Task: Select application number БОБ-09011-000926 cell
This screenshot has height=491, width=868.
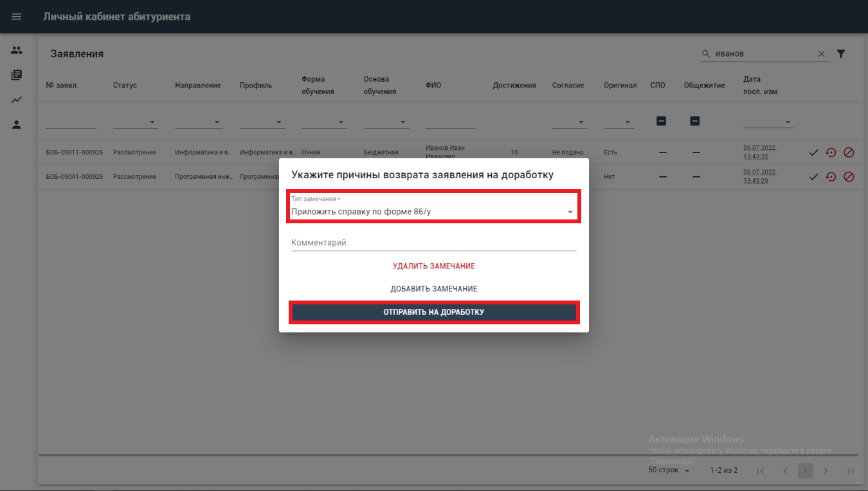Action: (x=75, y=153)
